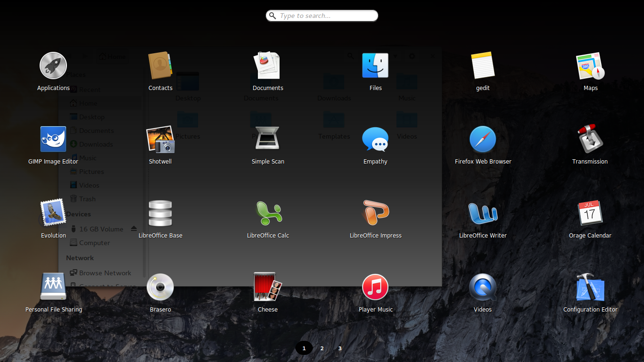
Task: Select Trash in Files window sidebar
Action: 87,199
